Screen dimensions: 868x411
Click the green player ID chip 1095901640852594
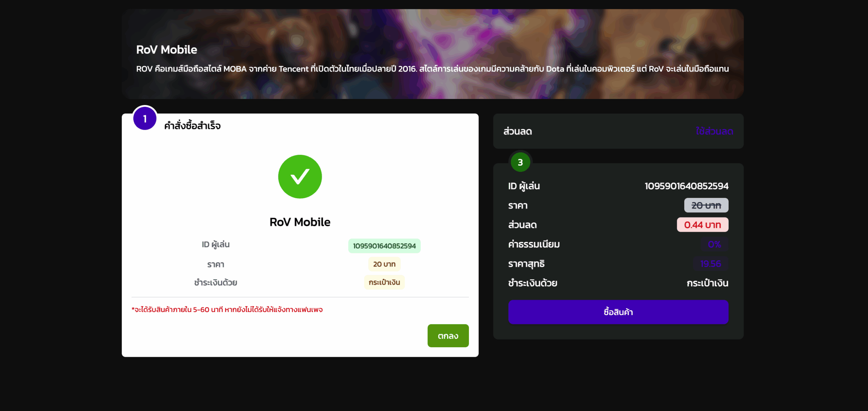click(x=384, y=246)
